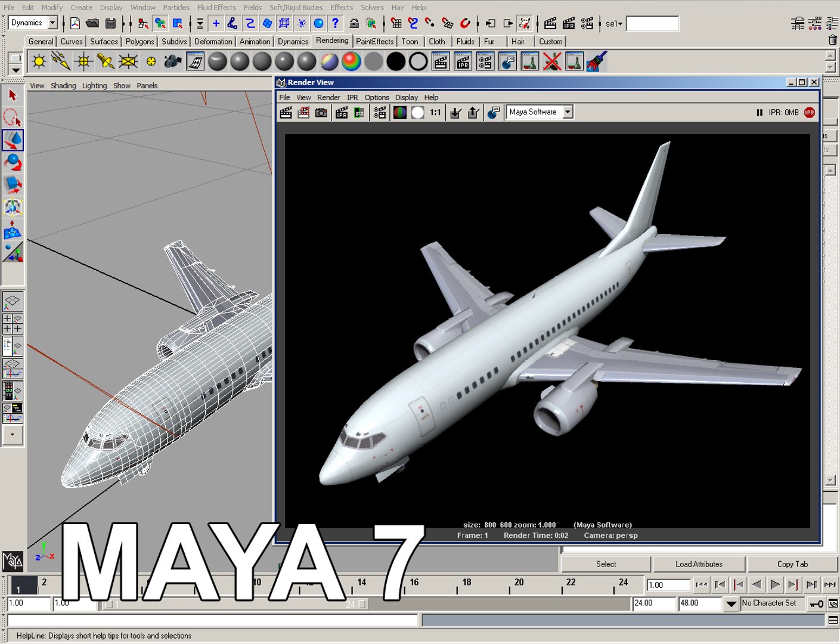Create a spot light from the Rendering shelf

click(106, 61)
